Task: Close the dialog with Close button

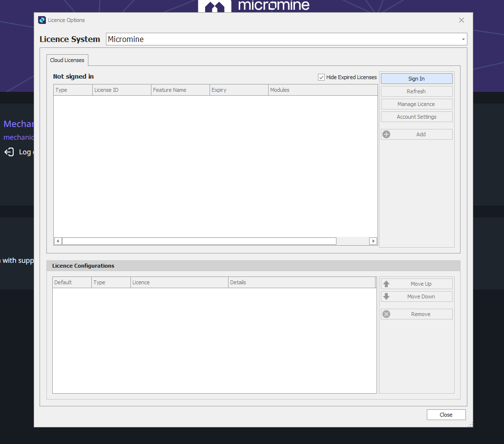Action: 446,415
